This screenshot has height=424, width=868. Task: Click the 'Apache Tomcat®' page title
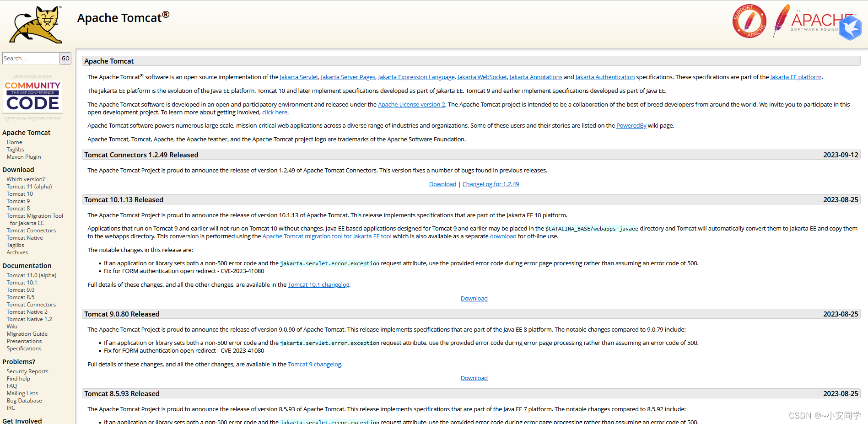coord(123,17)
